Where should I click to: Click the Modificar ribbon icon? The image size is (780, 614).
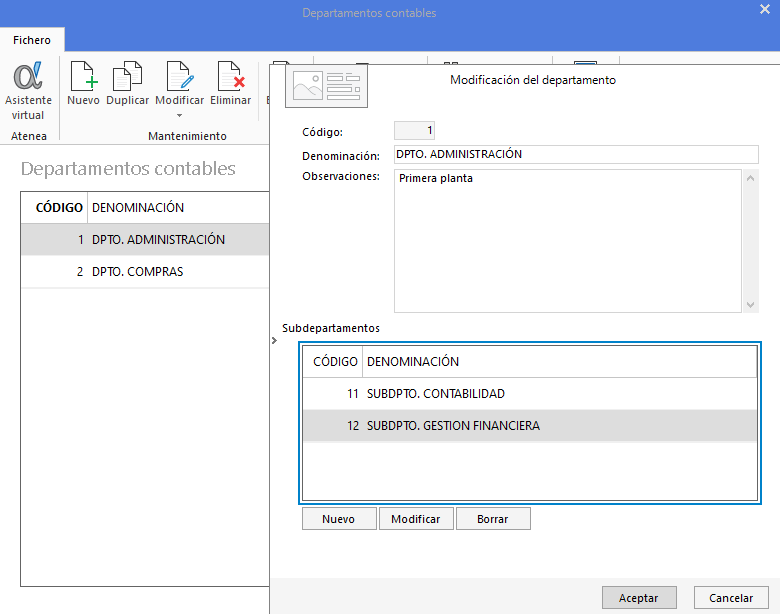tap(180, 83)
